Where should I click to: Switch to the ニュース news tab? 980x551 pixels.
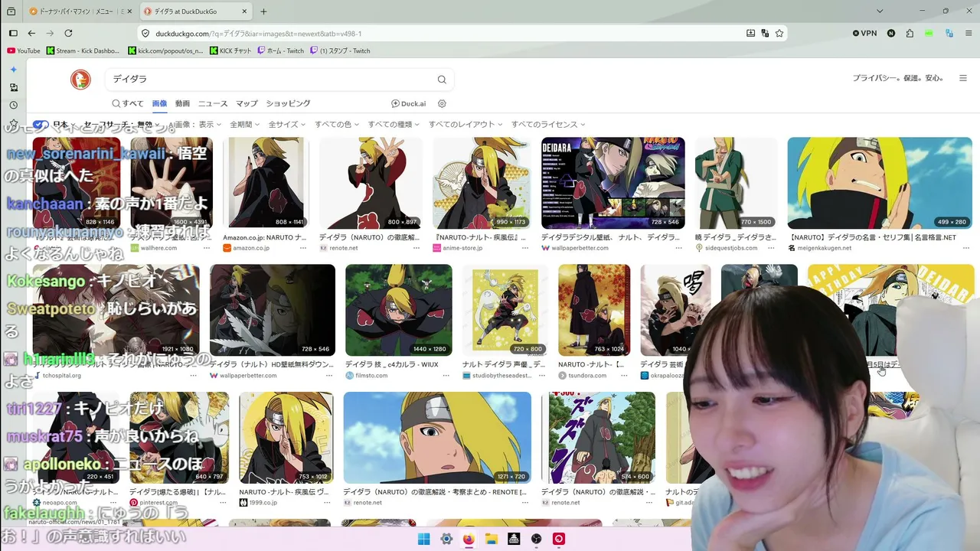point(213,103)
